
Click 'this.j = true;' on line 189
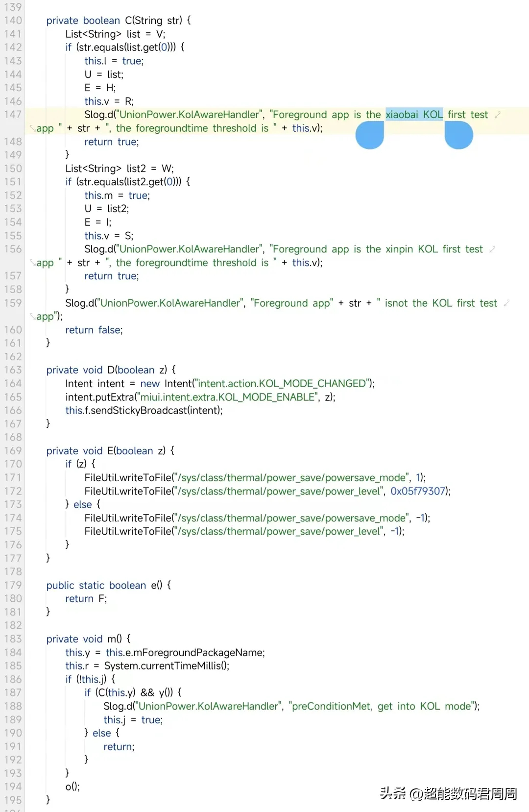click(x=133, y=720)
